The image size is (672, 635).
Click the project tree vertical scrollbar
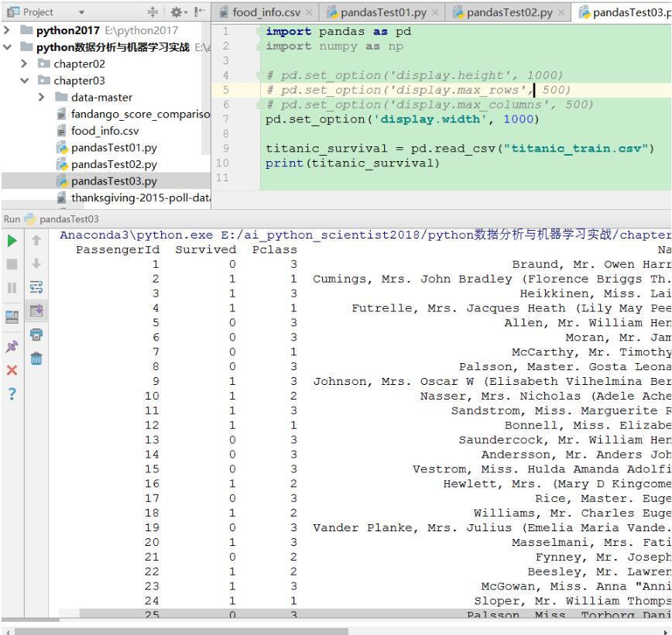click(206, 89)
